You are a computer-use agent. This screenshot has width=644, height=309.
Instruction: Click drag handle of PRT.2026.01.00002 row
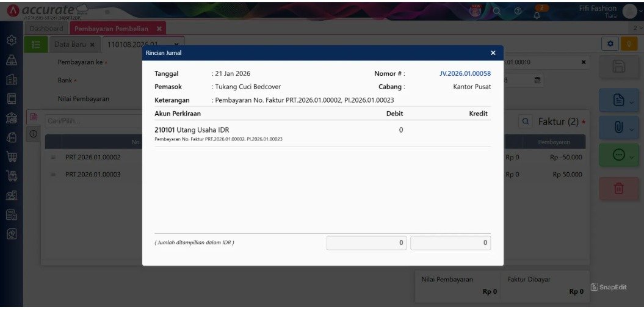coord(53,157)
